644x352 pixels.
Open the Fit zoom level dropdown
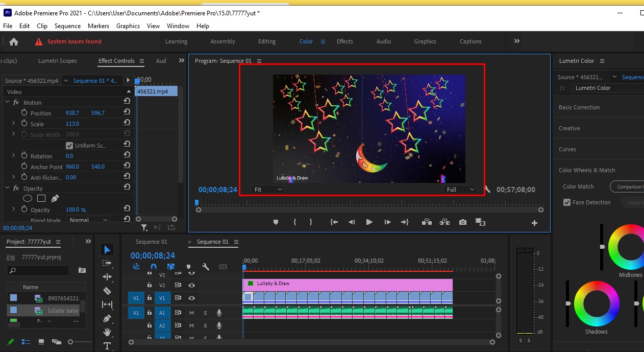click(x=268, y=190)
